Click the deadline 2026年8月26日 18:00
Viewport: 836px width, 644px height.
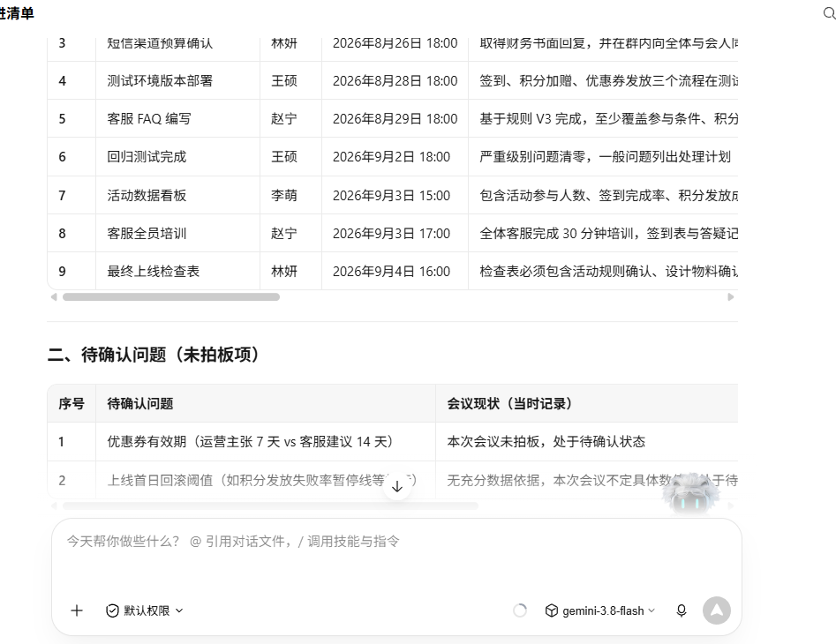click(395, 43)
